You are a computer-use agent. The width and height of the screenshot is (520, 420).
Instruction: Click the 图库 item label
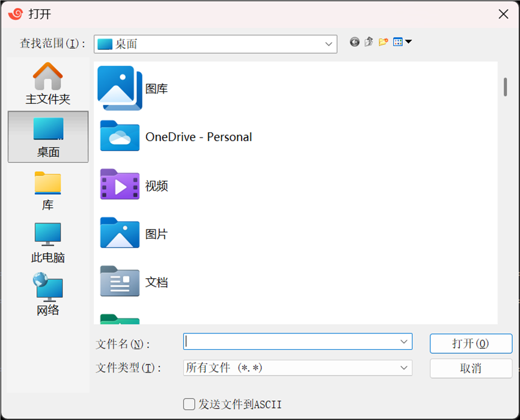click(x=156, y=89)
